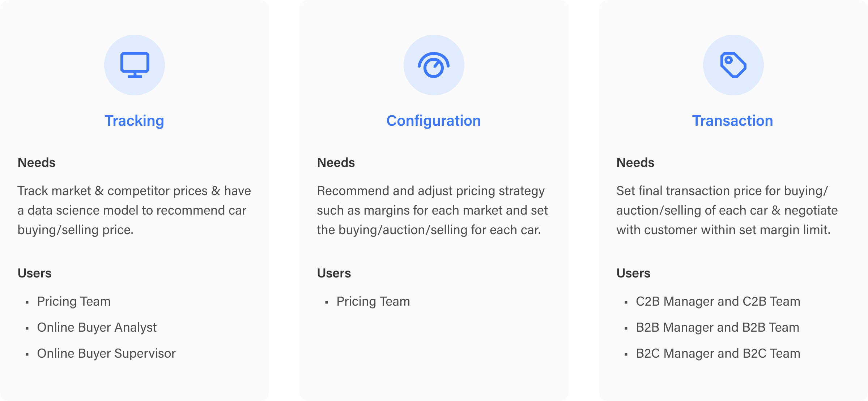The height and width of the screenshot is (401, 868).
Task: Click Needs label in Configuration card
Action: click(x=336, y=163)
